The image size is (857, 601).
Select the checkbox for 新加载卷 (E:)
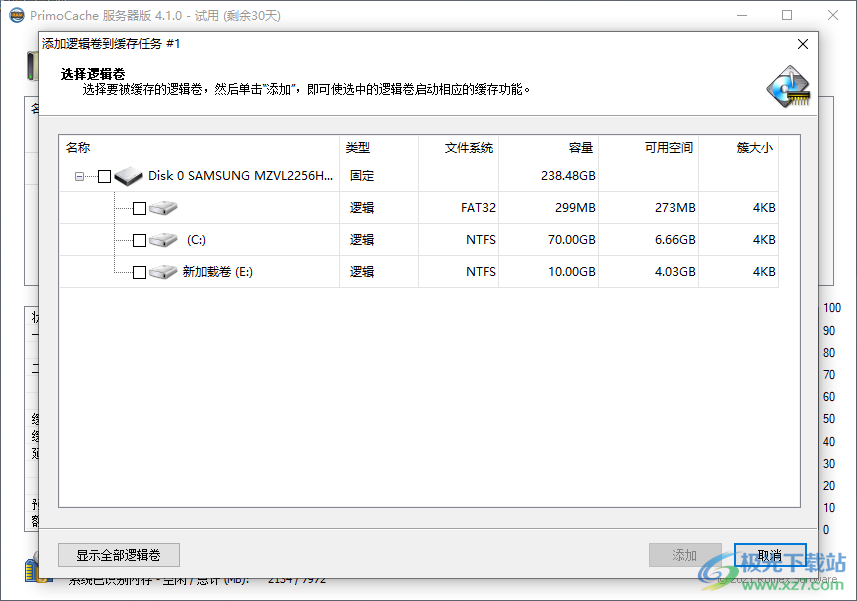click(139, 272)
